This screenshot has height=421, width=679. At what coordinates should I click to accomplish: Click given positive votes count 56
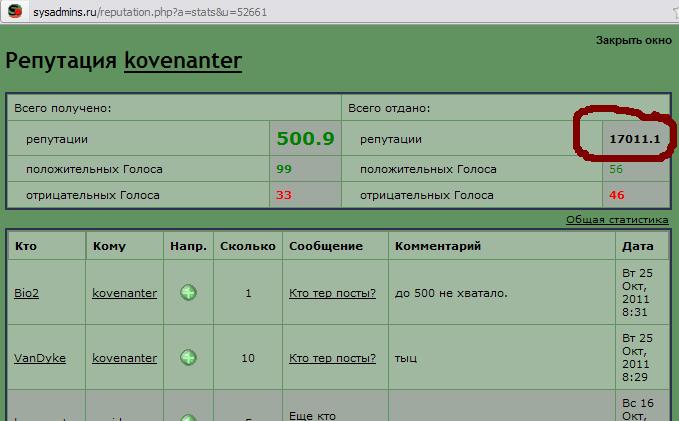(x=616, y=169)
